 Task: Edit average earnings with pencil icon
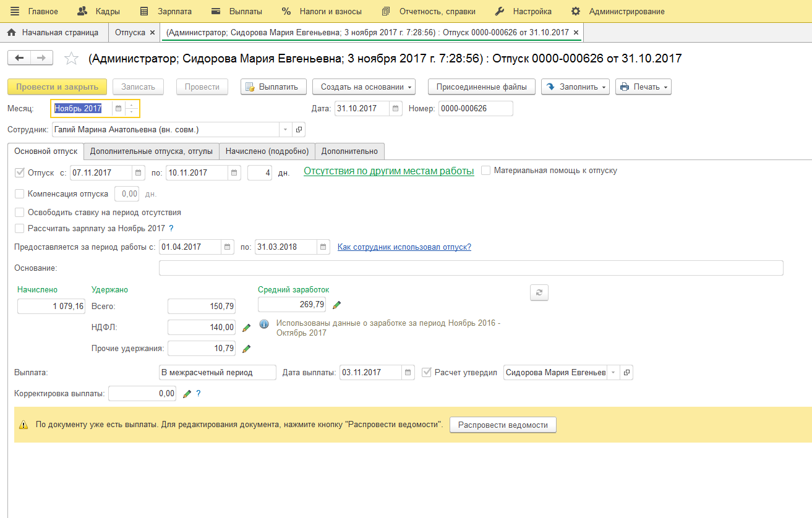pyautogui.click(x=337, y=305)
